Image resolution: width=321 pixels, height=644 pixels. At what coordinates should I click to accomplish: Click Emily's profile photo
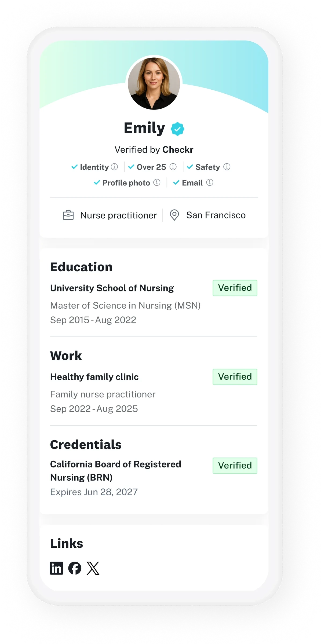154,83
